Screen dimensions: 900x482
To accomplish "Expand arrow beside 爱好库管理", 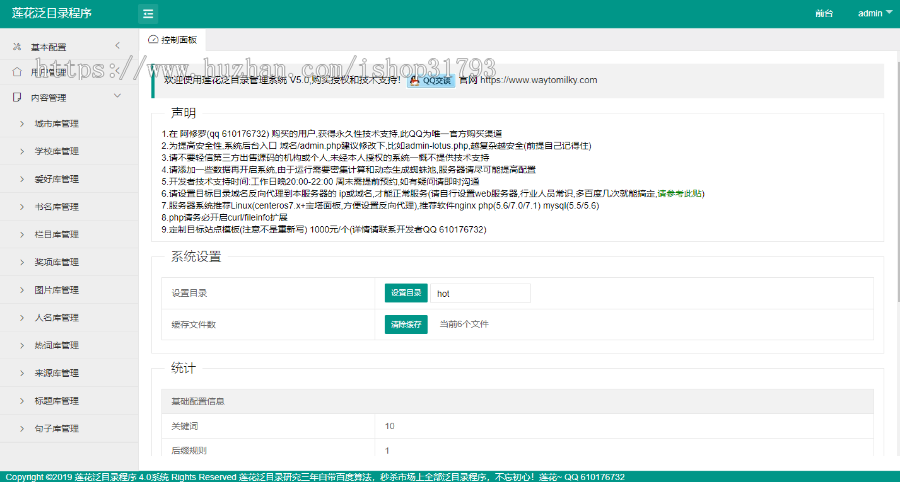I will tap(22, 179).
